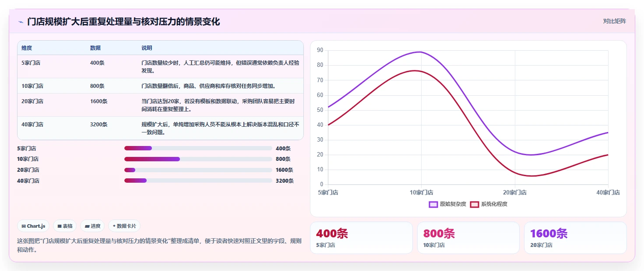Click the 3200条 value beside the progress bar
This screenshot has width=644, height=271.
tap(285, 181)
